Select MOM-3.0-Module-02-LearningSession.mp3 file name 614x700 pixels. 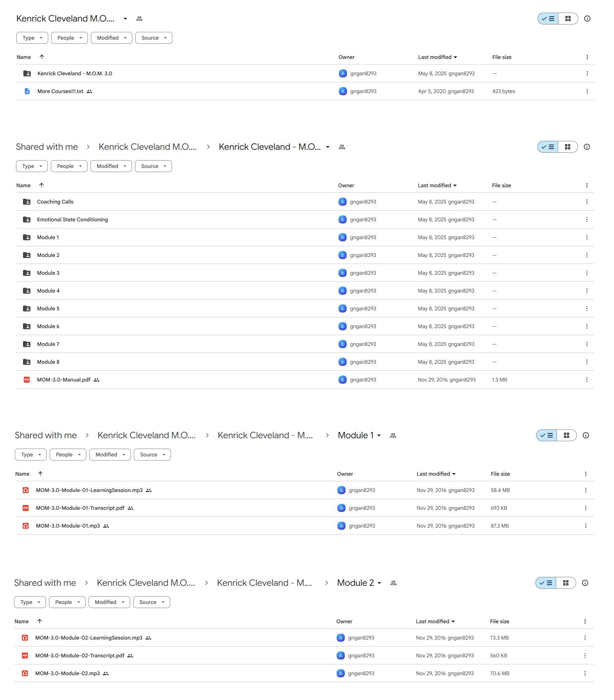pos(89,638)
